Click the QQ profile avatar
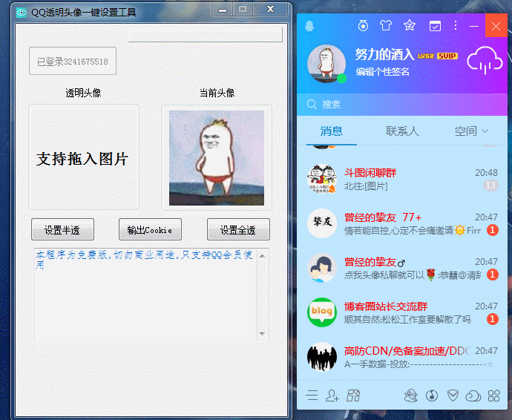512x420 pixels. tap(326, 63)
